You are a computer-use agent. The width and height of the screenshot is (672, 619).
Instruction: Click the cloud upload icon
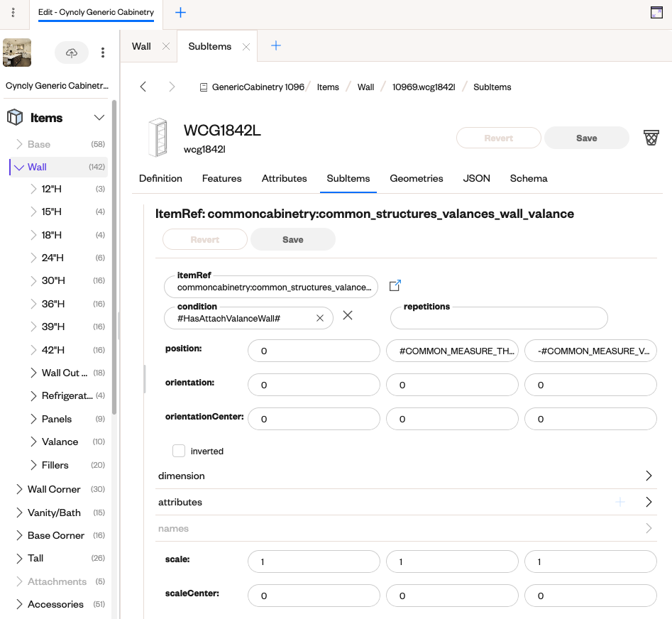[72, 53]
